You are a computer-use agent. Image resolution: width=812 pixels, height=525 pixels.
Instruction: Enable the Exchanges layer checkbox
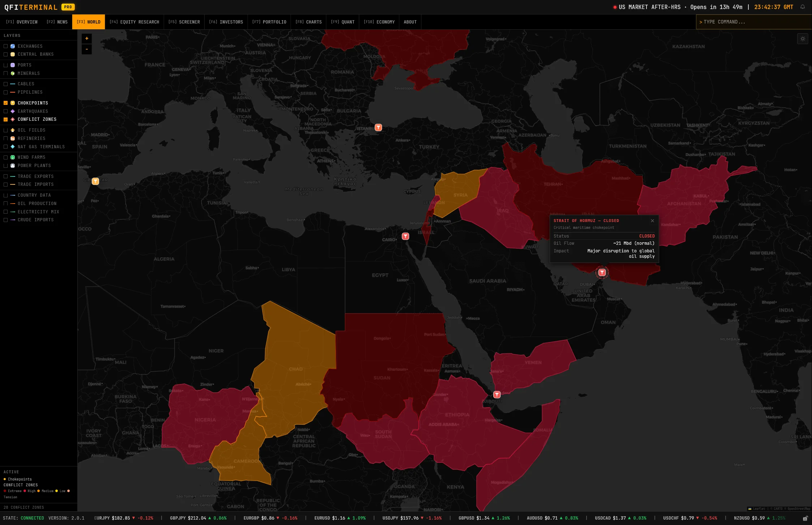[x=5, y=46]
